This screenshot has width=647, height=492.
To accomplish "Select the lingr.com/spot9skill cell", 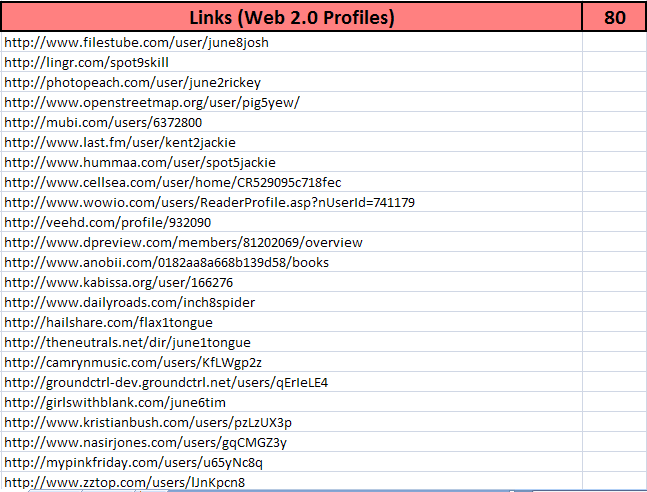I will 291,62.
